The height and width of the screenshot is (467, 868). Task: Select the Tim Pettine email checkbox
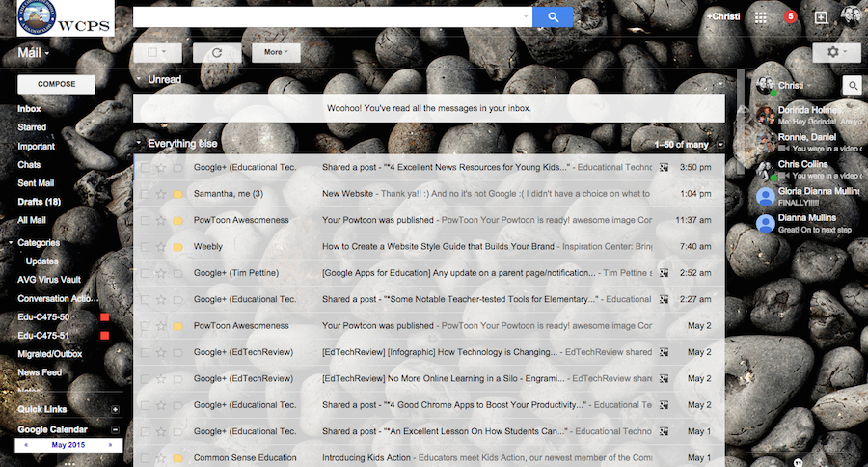tap(145, 273)
